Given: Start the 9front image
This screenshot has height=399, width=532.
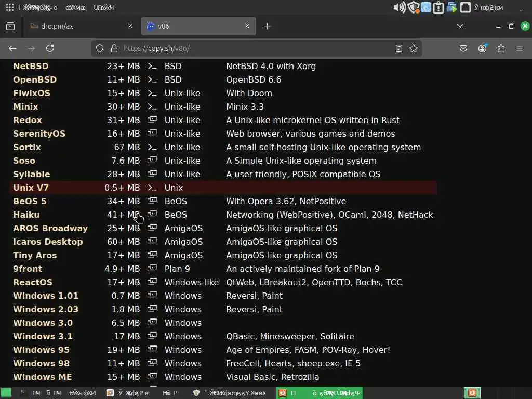Looking at the screenshot, I should pos(28,269).
